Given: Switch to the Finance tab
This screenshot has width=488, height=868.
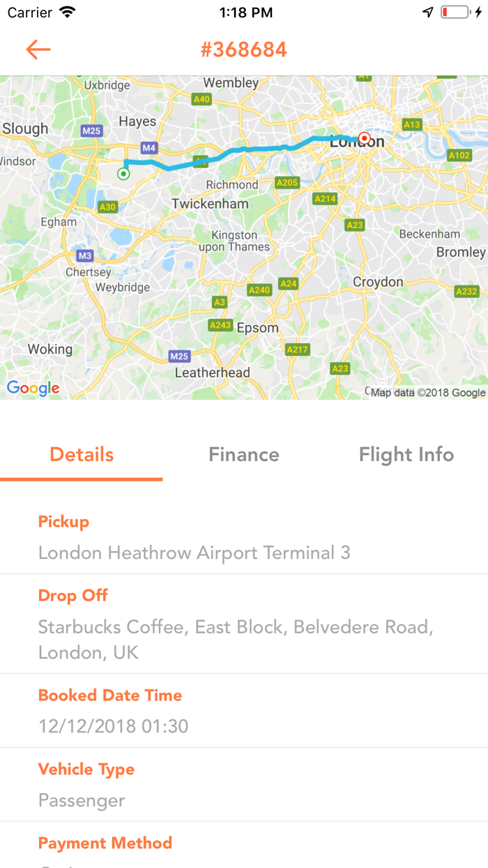Looking at the screenshot, I should (x=244, y=455).
